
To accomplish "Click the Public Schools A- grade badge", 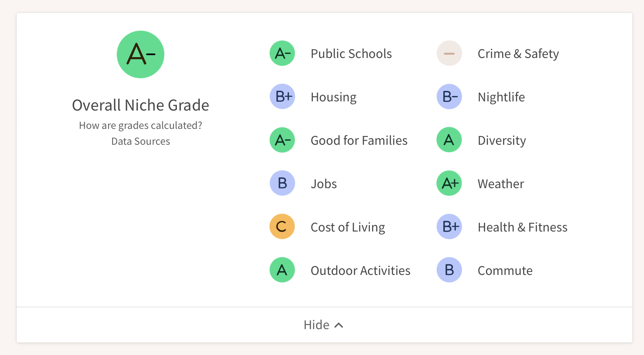I will click(282, 53).
